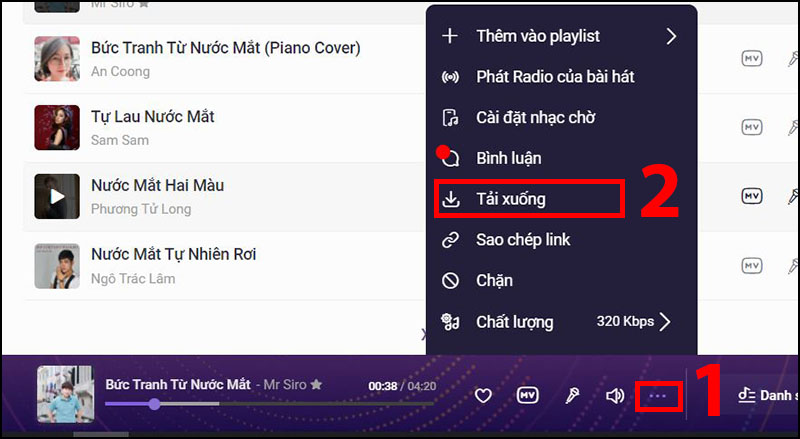
Task: Click the elapsed time 00:38 display
Action: (383, 386)
